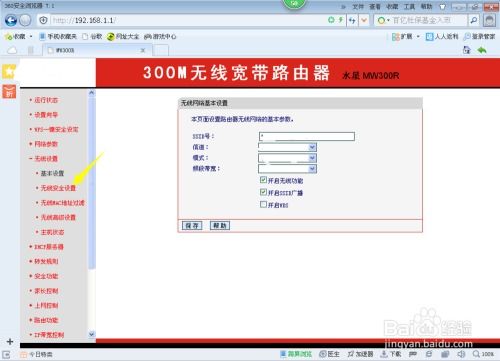Open the yellow star favorites sidebar icon

[9, 71]
